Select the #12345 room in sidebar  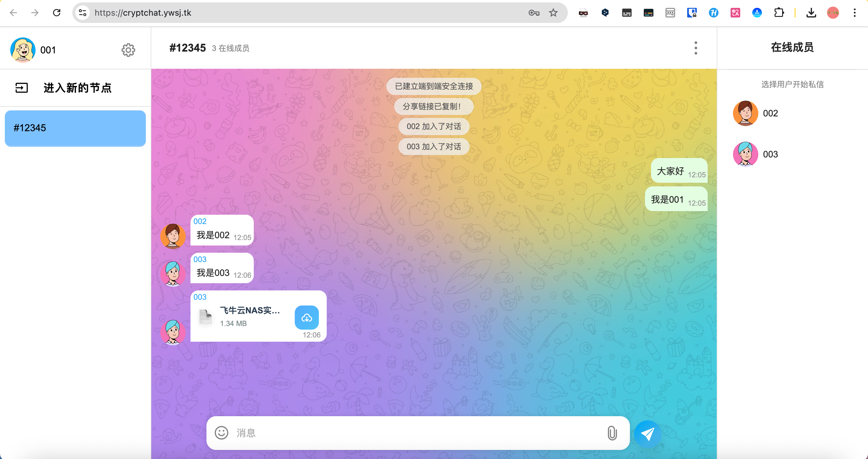75,128
